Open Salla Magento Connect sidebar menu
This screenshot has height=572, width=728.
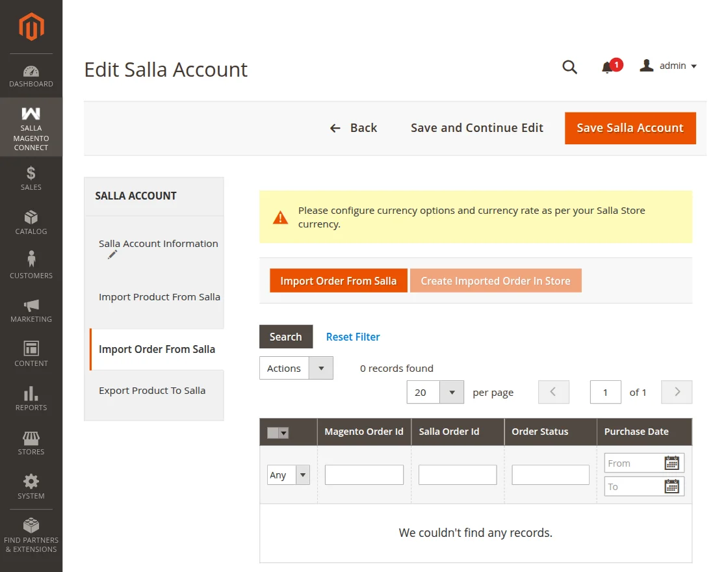(31, 127)
